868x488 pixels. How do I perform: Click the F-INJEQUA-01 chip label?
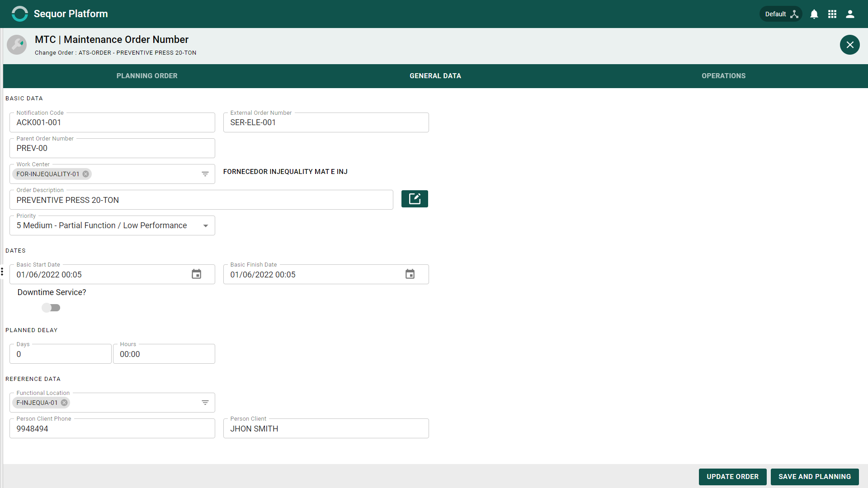(37, 403)
